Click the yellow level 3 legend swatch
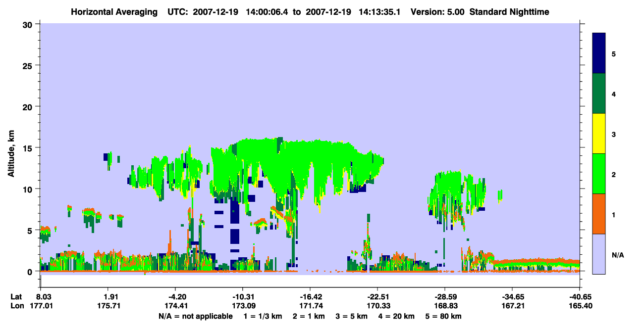644x330 pixels. pos(599,134)
